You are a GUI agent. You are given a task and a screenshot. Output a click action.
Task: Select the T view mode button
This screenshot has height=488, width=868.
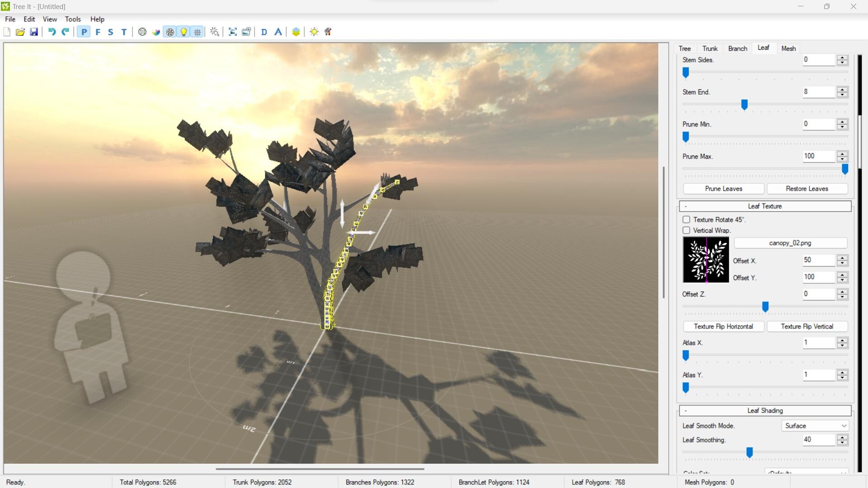point(124,32)
